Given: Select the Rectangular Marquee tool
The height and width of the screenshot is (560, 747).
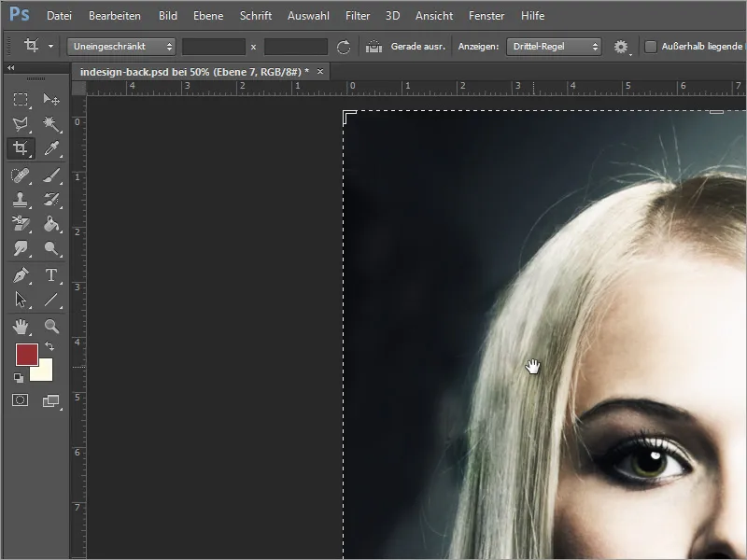Looking at the screenshot, I should [x=20, y=99].
